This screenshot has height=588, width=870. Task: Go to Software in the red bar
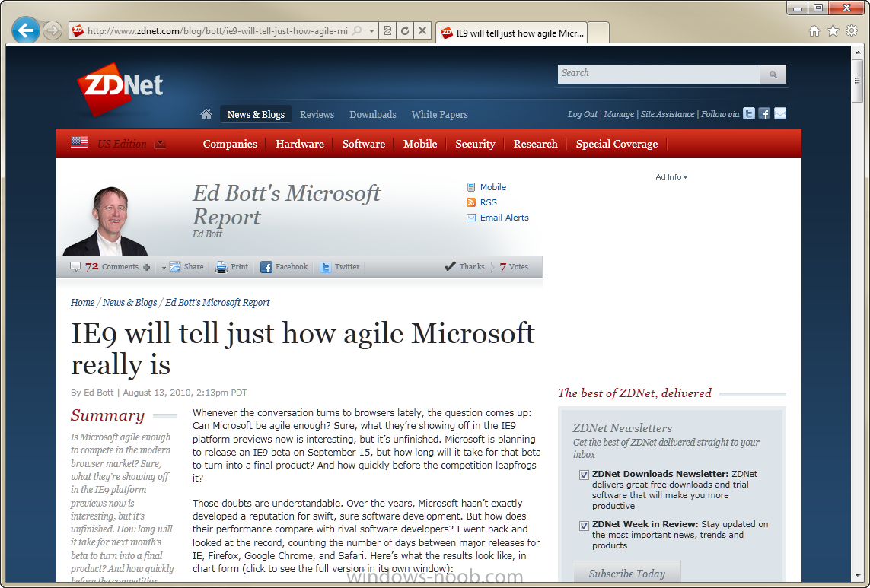tap(363, 144)
